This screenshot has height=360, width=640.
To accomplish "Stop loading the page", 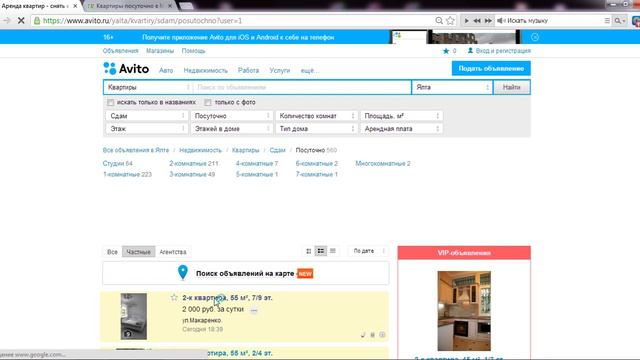I will (21, 20).
